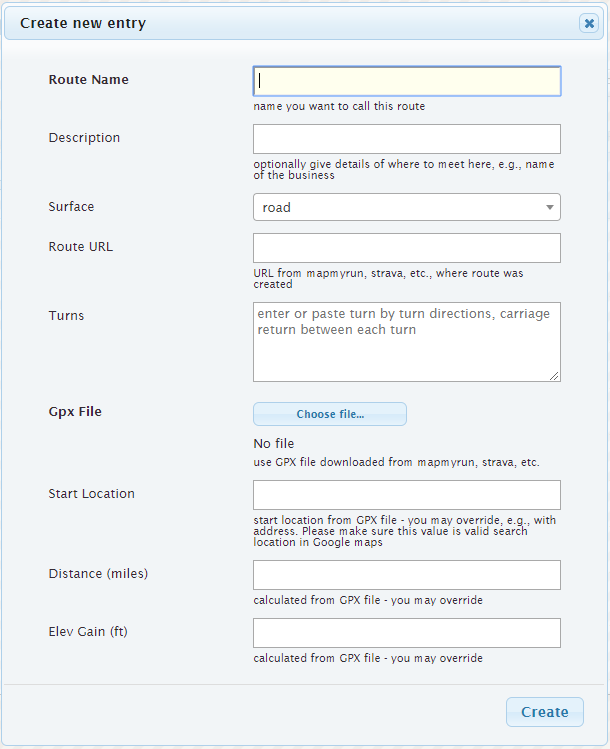Viewport: 610px width, 749px height.
Task: Click the Create button
Action: coord(545,712)
